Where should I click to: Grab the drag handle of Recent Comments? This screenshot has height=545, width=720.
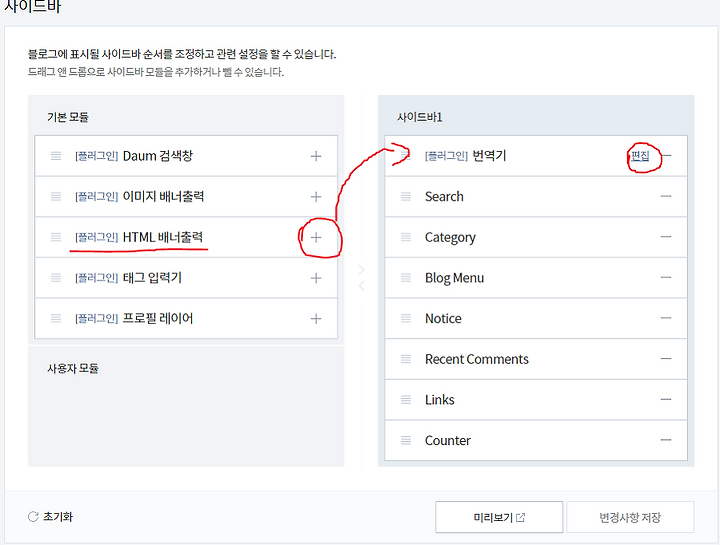406,359
